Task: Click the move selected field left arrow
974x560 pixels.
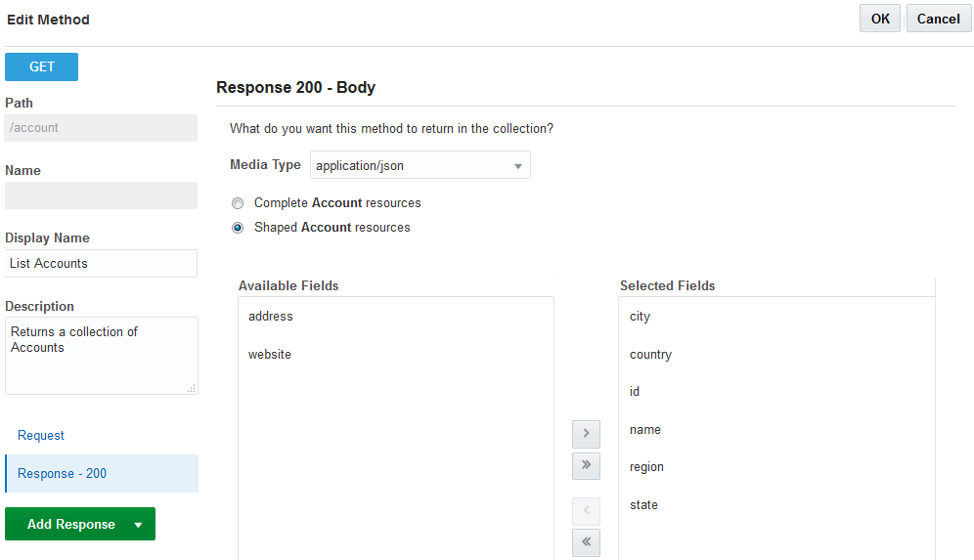Action: (586, 510)
